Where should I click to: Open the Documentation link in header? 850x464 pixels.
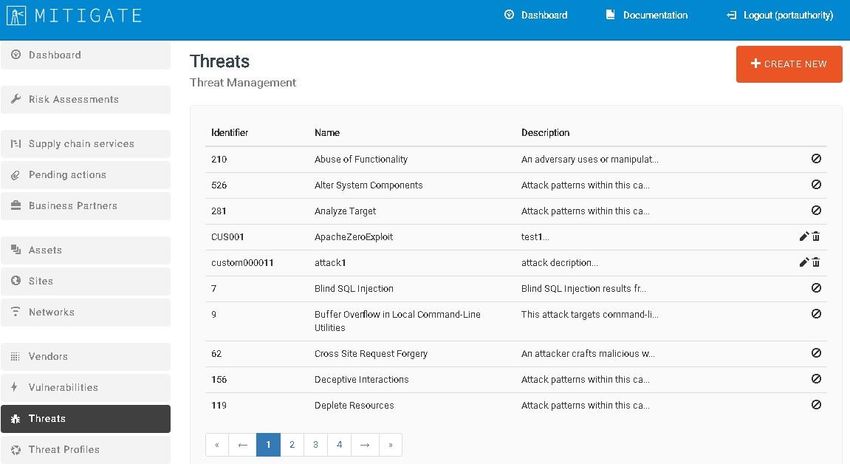tap(646, 15)
